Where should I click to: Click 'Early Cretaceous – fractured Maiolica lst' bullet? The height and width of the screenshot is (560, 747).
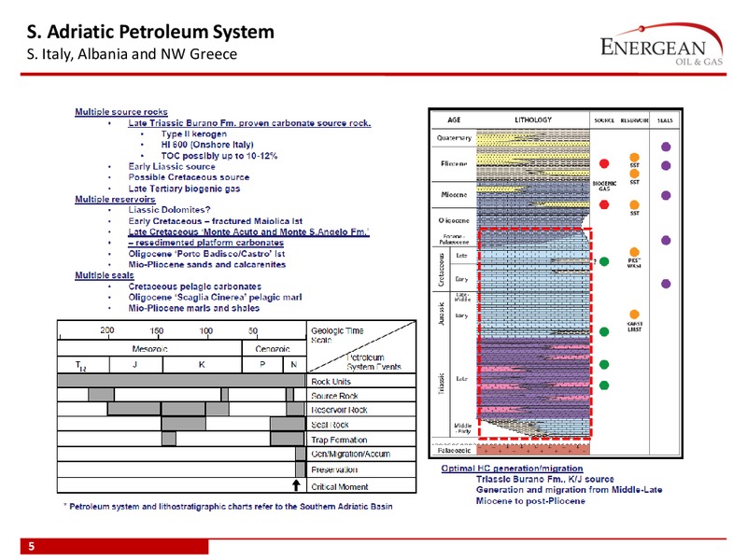pyautogui.click(x=216, y=221)
